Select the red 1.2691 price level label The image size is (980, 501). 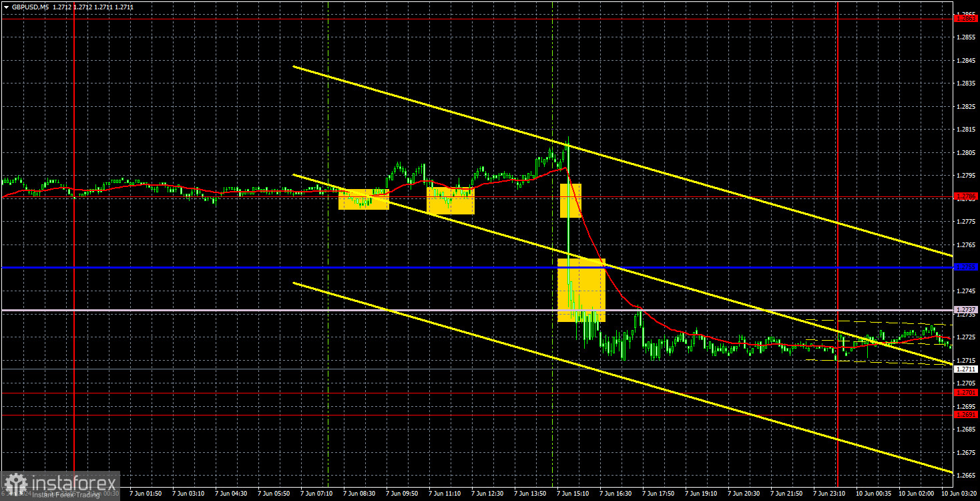(x=966, y=415)
